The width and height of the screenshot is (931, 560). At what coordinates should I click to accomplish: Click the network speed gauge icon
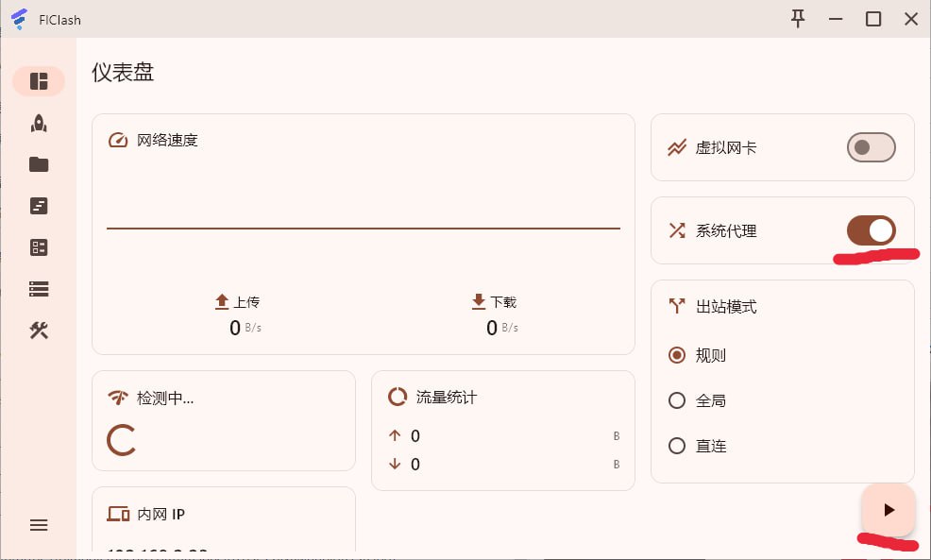click(x=118, y=140)
